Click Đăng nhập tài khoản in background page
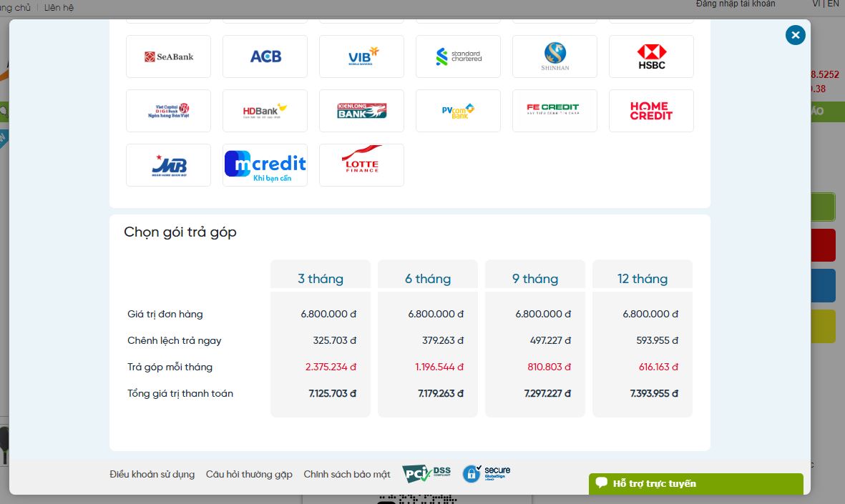Image resolution: width=845 pixels, height=504 pixels. (736, 4)
